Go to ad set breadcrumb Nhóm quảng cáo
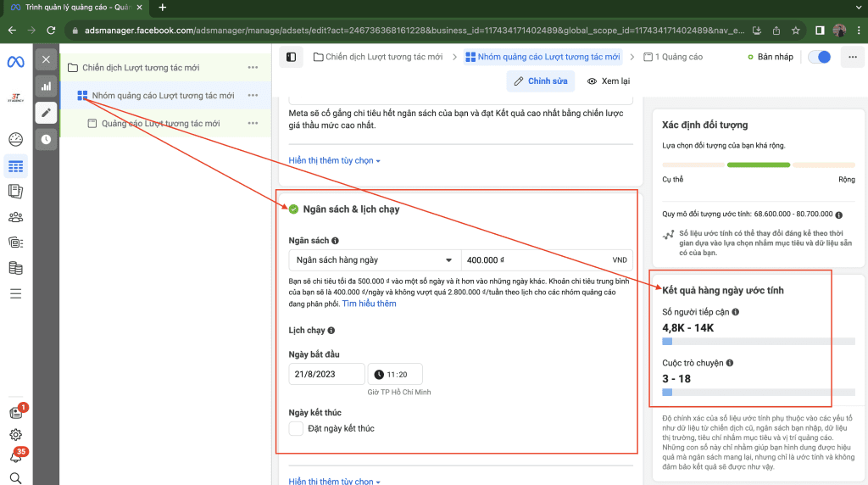 [x=542, y=57]
